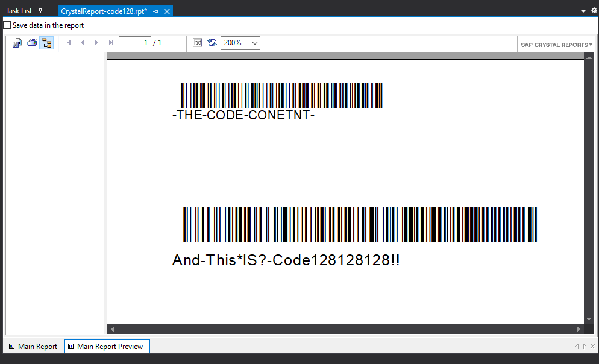Toggle the Group Tree panel icon
This screenshot has height=364, width=599.
pos(46,43)
